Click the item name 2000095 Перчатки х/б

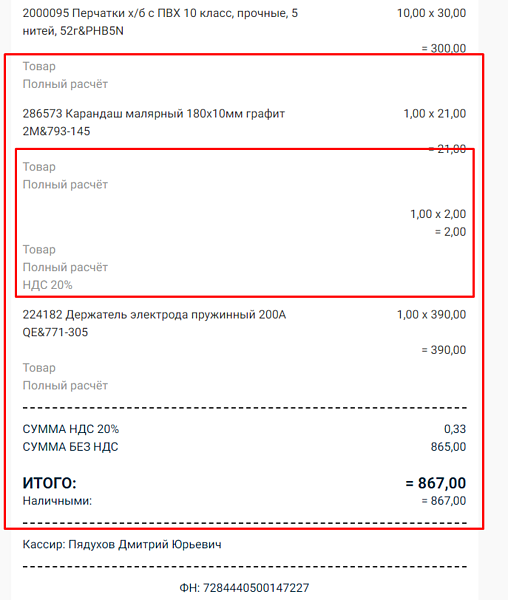tap(160, 22)
